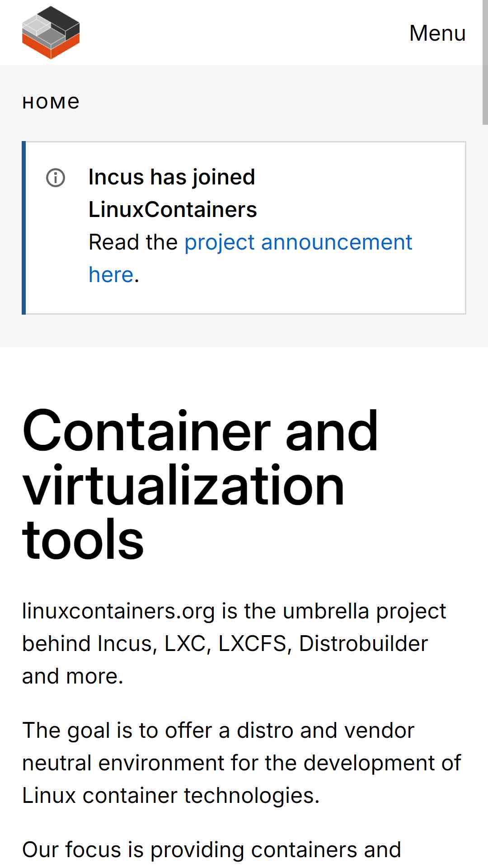Open the project announcement link

tap(298, 242)
